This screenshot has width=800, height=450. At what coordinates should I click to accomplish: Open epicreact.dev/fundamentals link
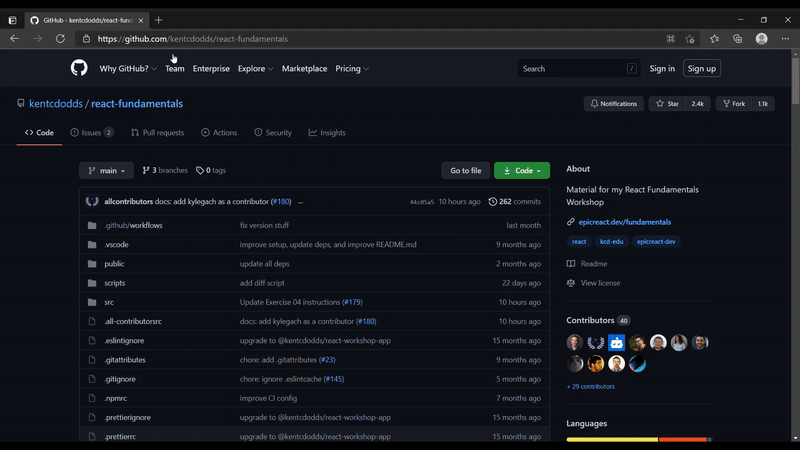tap(624, 222)
